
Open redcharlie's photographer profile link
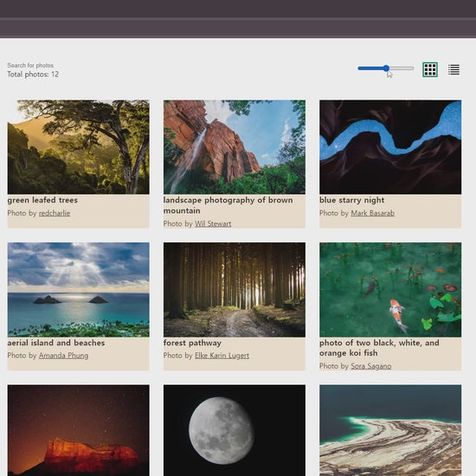(x=55, y=213)
